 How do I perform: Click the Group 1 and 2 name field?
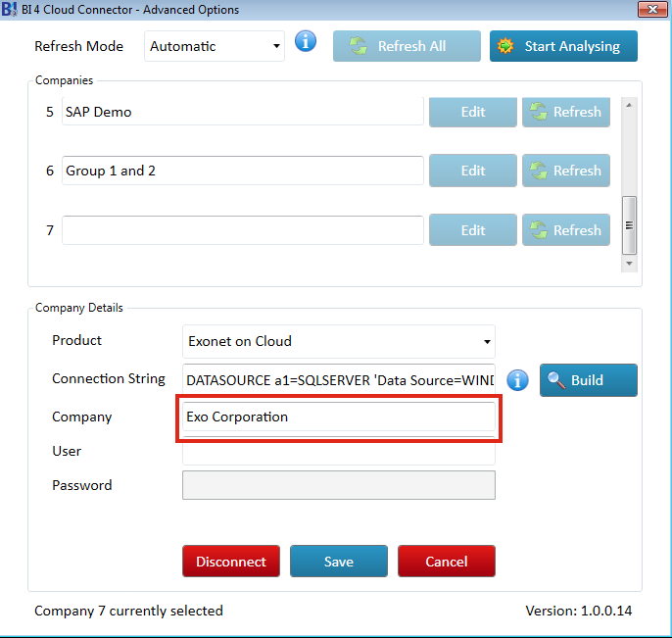(x=243, y=171)
